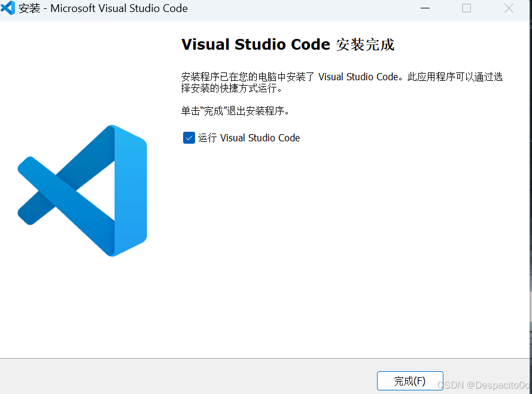Minimize the installer window

425,8
